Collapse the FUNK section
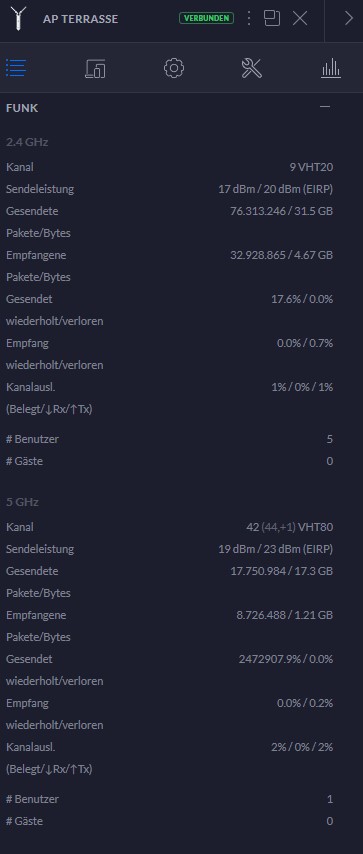The image size is (363, 854). click(325, 107)
